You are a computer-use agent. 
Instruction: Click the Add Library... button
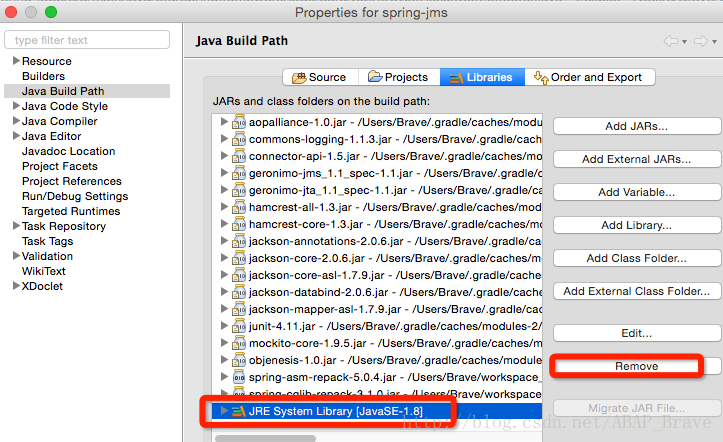(x=636, y=225)
